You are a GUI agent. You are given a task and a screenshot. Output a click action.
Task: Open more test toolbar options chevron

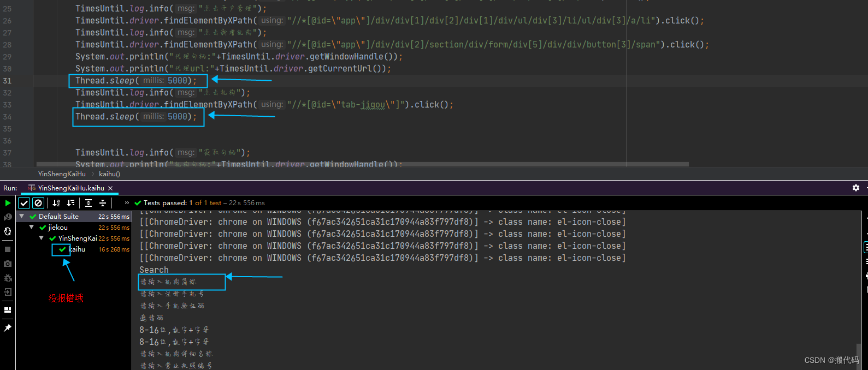127,203
